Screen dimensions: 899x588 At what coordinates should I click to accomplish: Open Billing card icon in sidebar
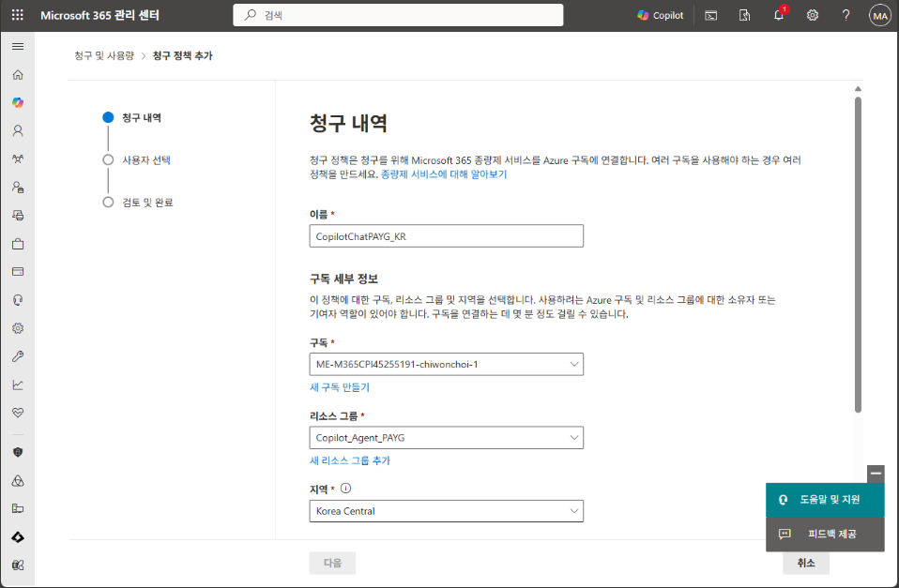18,272
